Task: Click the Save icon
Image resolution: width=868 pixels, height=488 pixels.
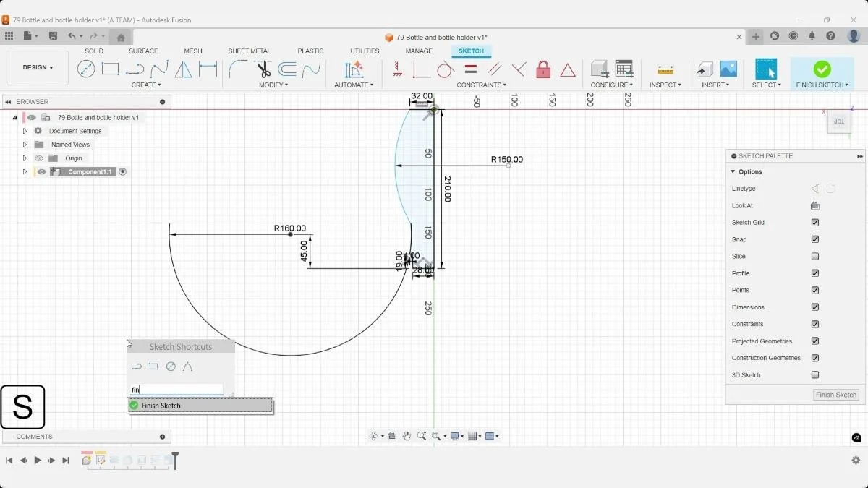Action: pyautogui.click(x=53, y=36)
